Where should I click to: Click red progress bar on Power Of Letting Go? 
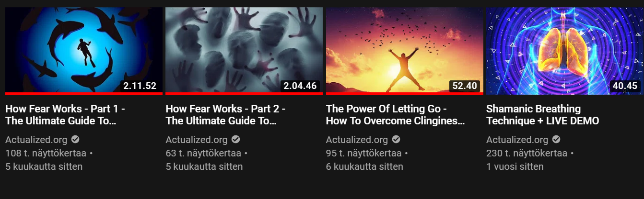coord(404,94)
